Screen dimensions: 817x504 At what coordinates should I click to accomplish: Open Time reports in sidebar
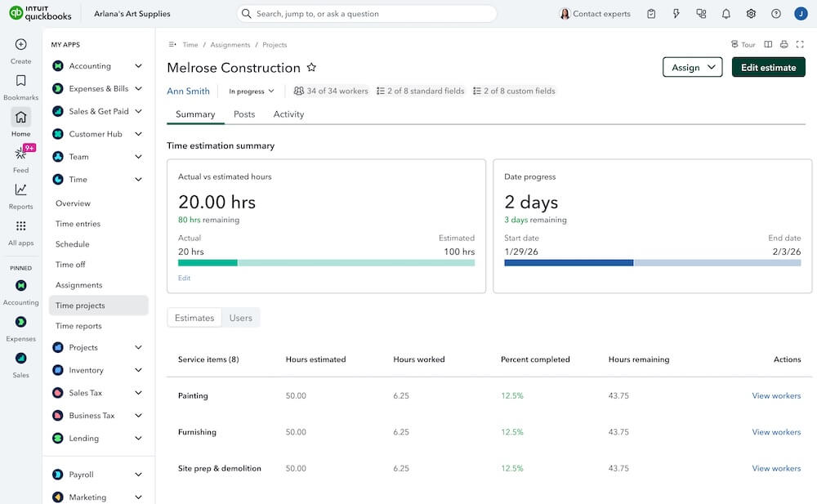78,326
